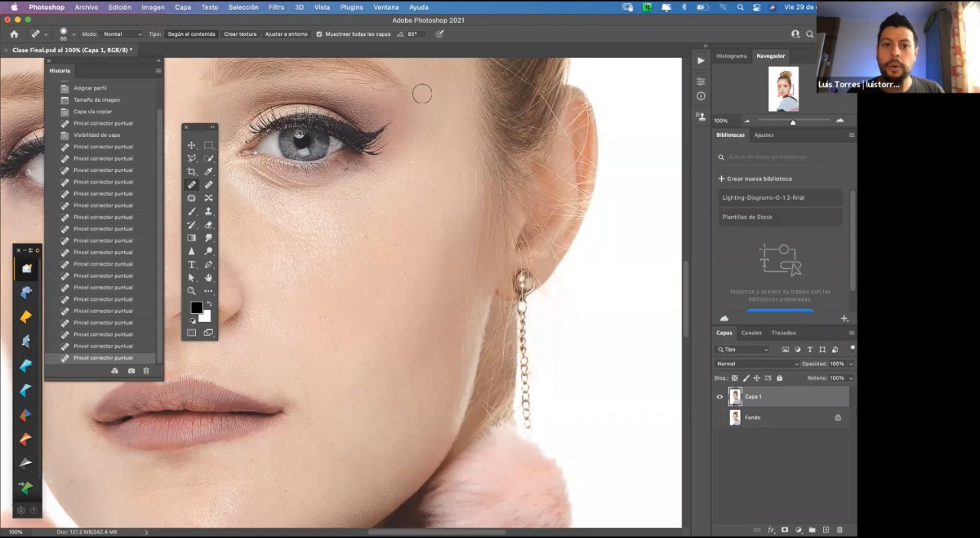The width and height of the screenshot is (980, 538).
Task: Create new snapshot in History panel
Action: click(131, 371)
